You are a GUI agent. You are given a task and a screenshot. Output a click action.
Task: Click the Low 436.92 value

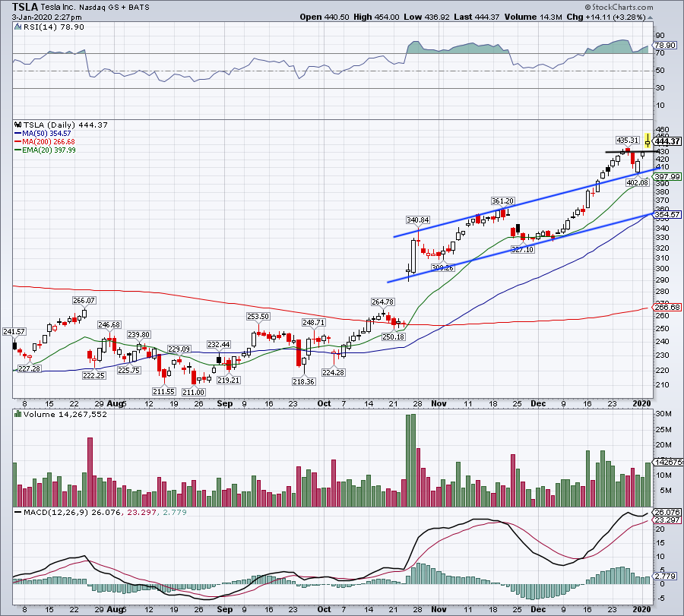point(426,17)
